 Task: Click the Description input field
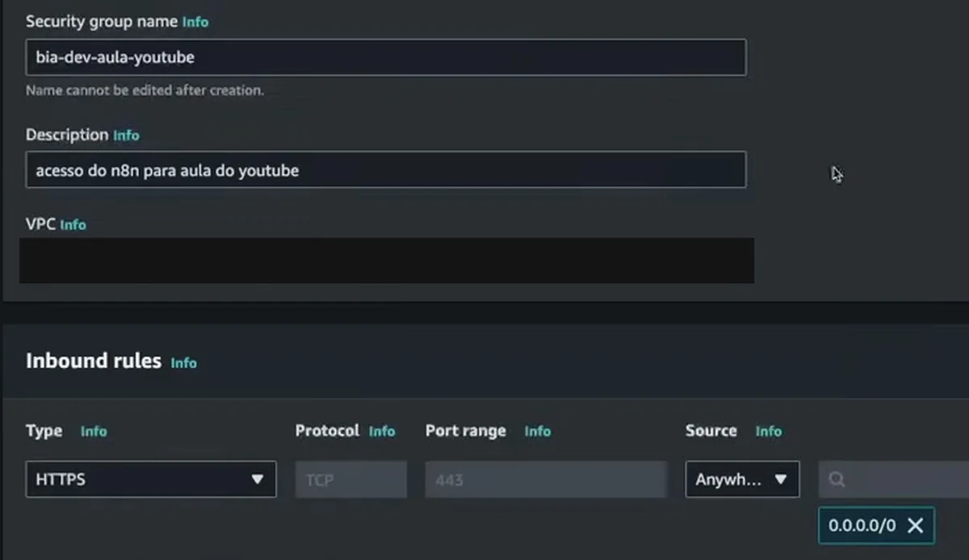[386, 170]
